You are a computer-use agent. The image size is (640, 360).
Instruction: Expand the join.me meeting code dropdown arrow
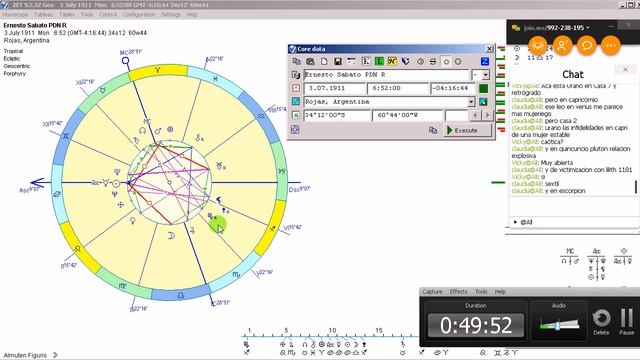coord(588,28)
